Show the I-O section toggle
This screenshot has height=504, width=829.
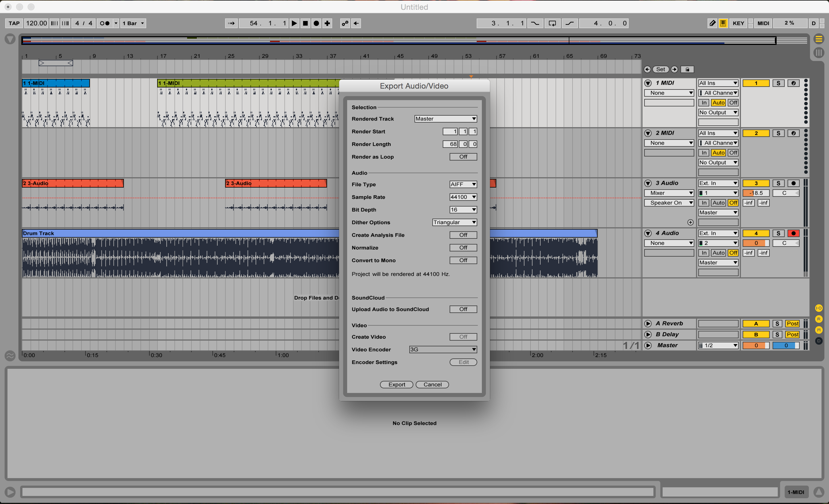click(x=819, y=308)
